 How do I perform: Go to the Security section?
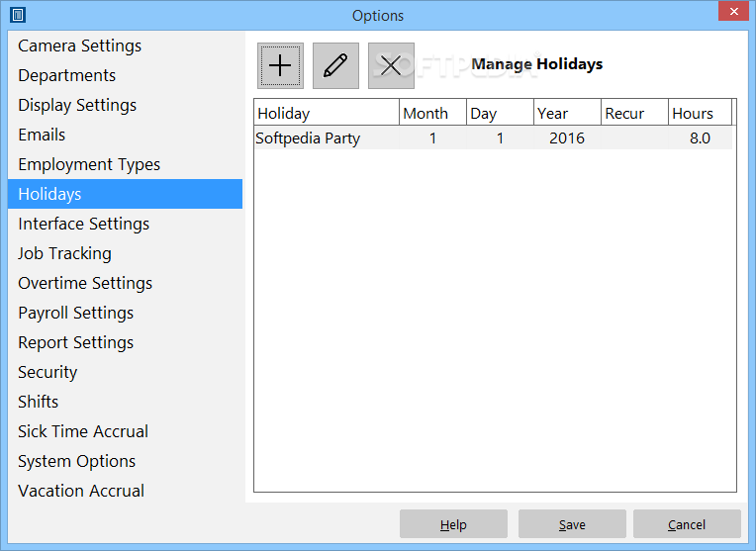click(x=125, y=372)
